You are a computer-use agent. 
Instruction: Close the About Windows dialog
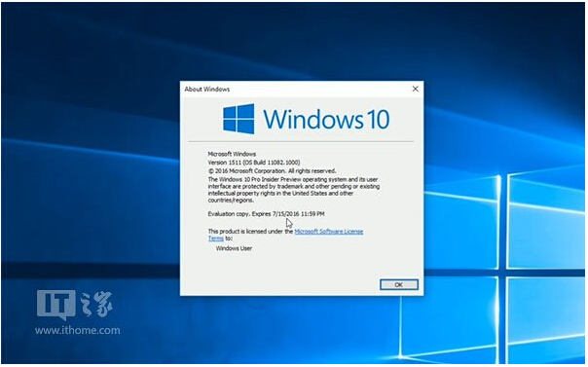point(415,89)
